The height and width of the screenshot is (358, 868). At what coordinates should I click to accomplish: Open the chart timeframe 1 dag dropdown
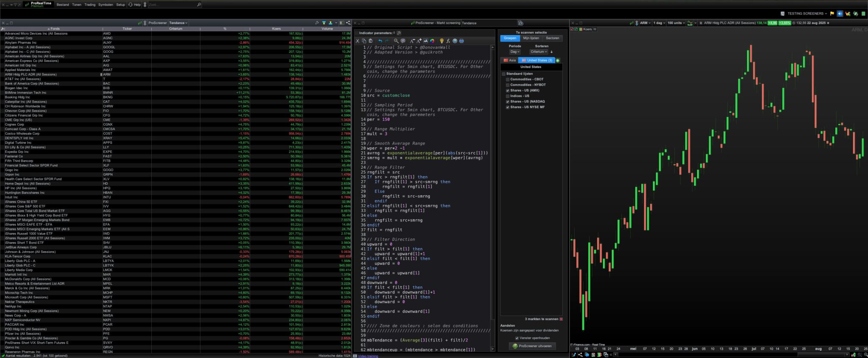click(659, 23)
